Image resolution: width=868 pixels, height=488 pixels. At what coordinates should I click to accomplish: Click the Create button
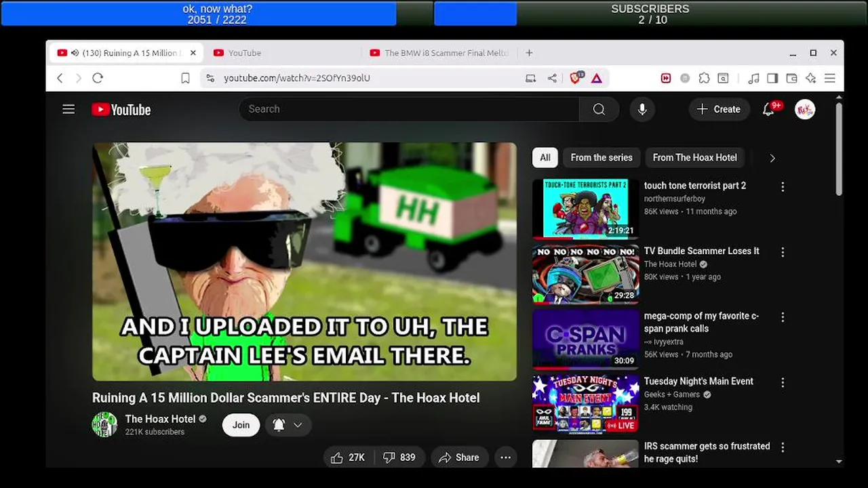click(718, 109)
